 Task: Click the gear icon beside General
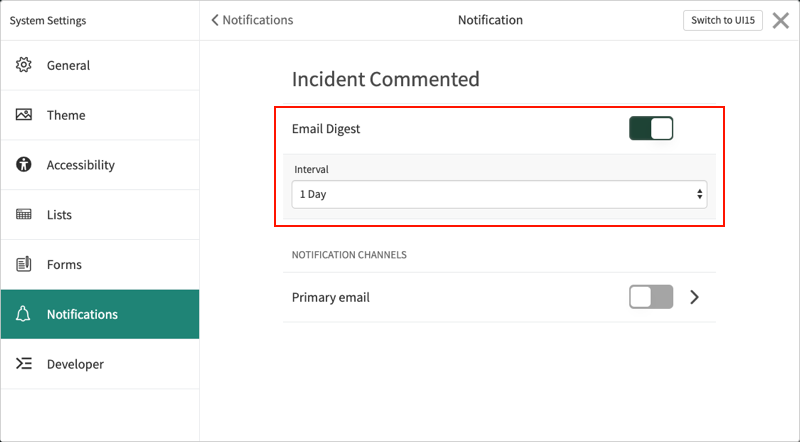click(24, 65)
